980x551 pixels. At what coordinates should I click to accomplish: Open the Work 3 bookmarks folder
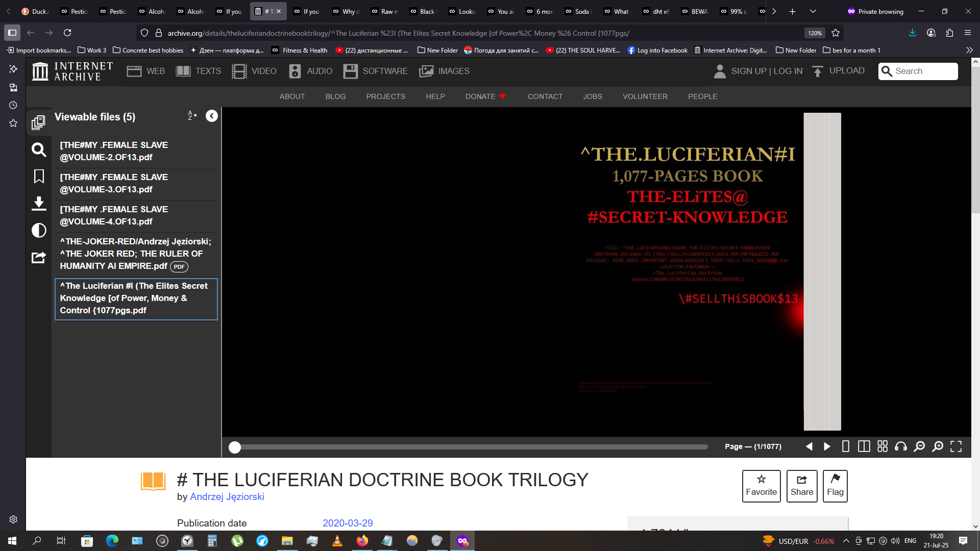click(92, 50)
